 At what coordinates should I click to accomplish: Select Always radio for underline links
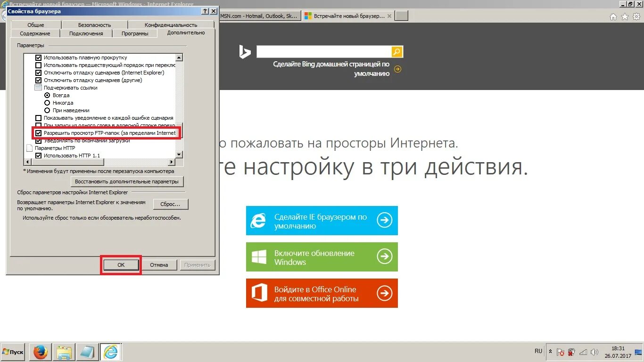coord(47,95)
